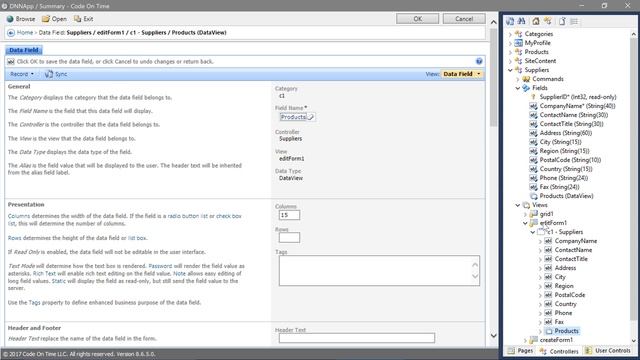Click the Password link in Presentation text
Screen dimensions: 640x360
(160, 266)
